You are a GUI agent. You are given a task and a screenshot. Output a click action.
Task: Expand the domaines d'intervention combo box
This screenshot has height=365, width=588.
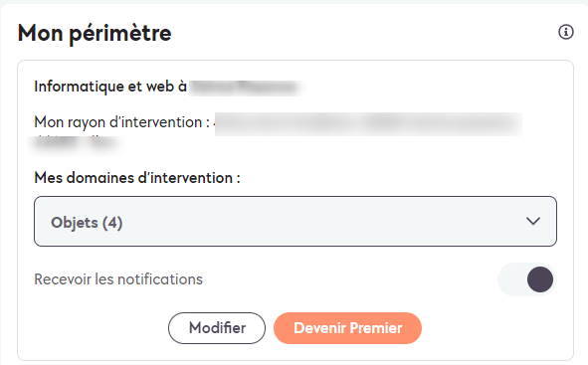(295, 221)
